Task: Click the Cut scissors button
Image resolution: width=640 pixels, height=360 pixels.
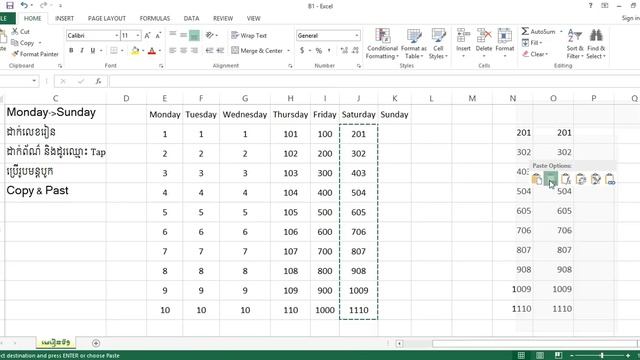Action: click(x=20, y=31)
